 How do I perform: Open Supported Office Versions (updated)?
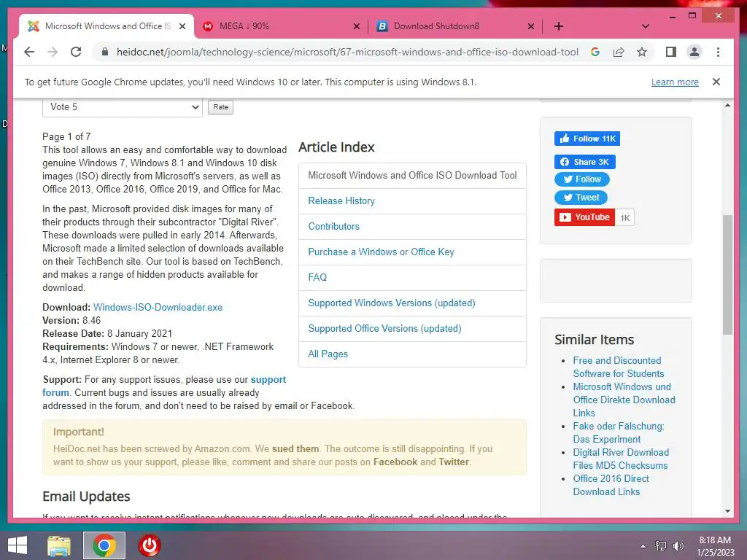pos(385,329)
